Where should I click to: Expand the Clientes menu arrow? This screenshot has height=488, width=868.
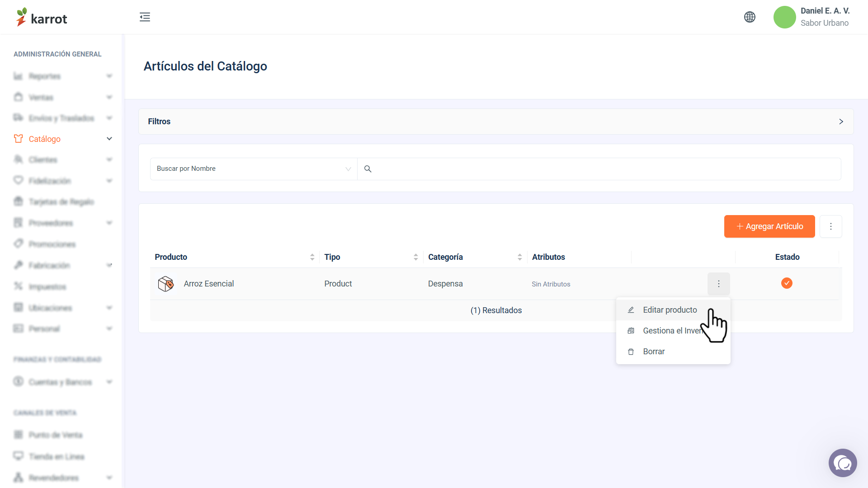coord(109,160)
